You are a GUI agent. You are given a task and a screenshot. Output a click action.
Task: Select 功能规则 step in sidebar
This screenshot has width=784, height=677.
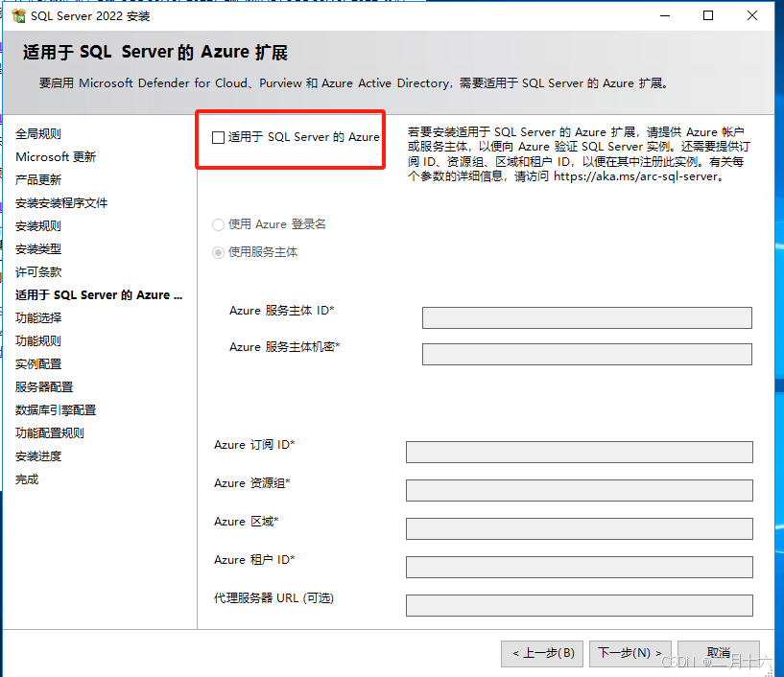38,340
